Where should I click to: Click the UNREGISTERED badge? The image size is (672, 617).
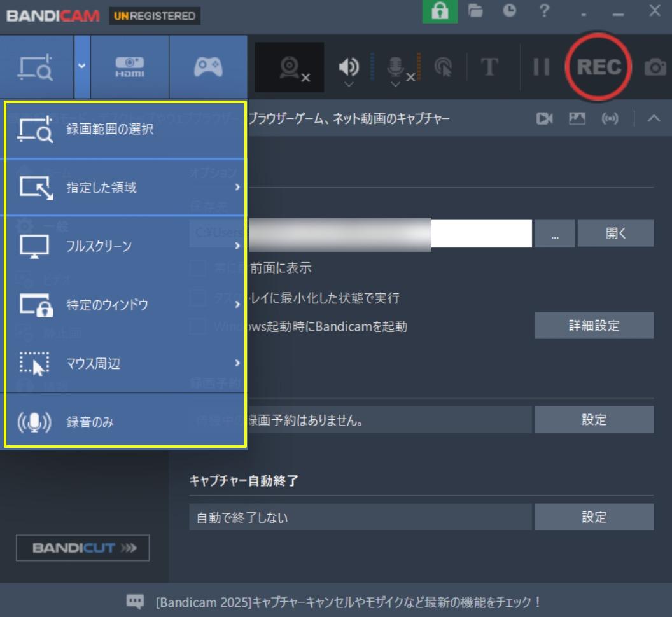click(154, 16)
